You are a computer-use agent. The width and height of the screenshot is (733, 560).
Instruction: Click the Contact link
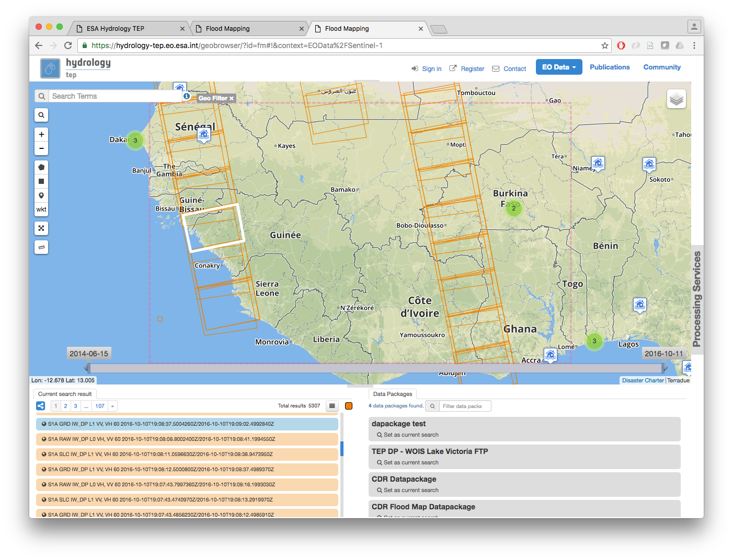coord(509,68)
